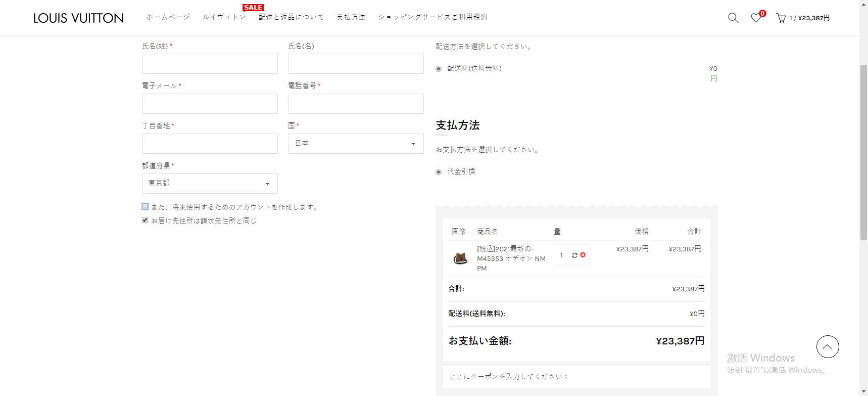Image resolution: width=868 pixels, height=396 pixels.
Task: Click the 量 column header
Action: [x=557, y=232]
